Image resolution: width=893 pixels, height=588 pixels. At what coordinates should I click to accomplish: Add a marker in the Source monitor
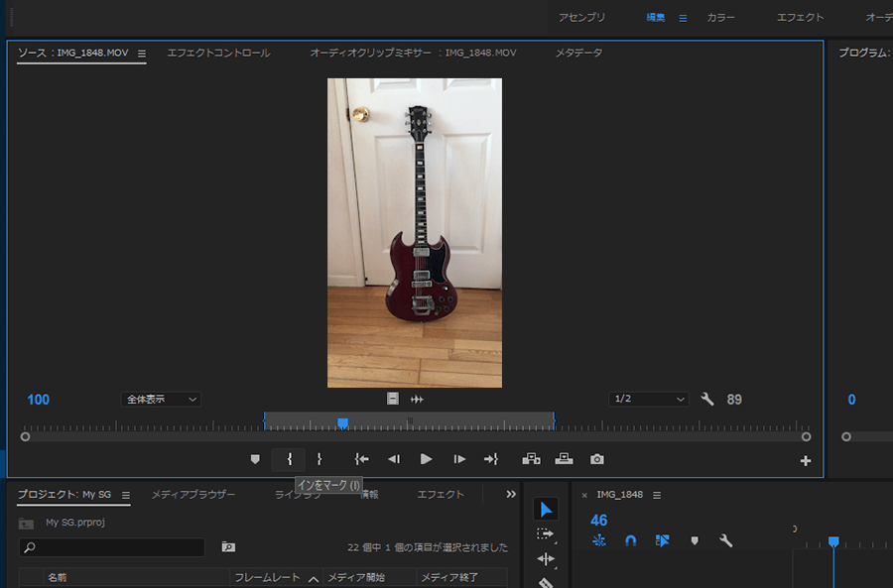(x=255, y=459)
